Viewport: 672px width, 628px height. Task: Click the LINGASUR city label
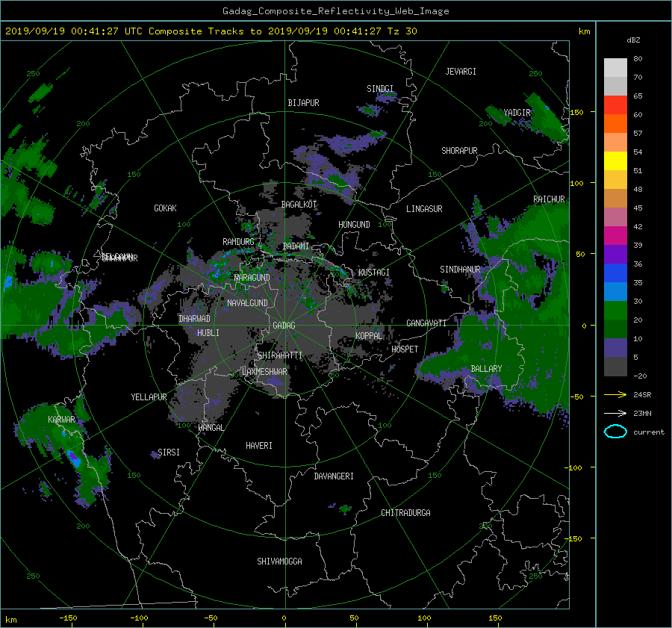point(424,209)
